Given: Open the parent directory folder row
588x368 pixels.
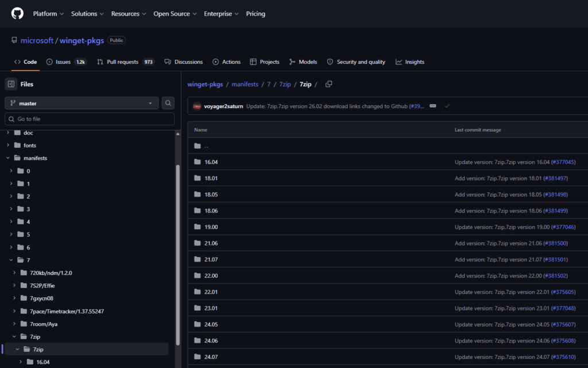Looking at the screenshot, I should tap(388, 145).
